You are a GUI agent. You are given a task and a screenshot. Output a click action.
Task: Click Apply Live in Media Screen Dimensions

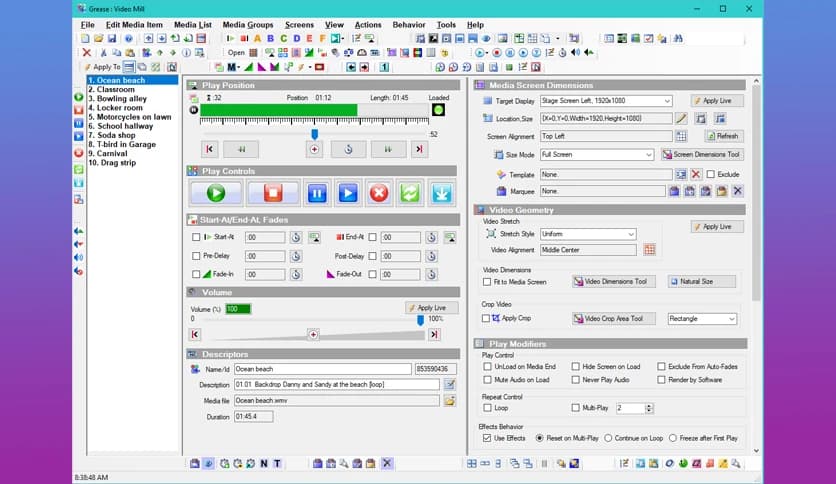(717, 101)
